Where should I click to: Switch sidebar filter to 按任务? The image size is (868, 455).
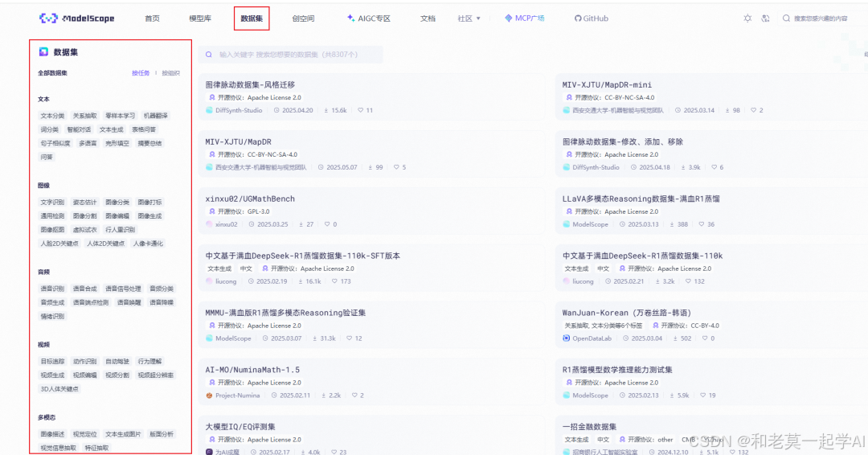click(x=141, y=73)
